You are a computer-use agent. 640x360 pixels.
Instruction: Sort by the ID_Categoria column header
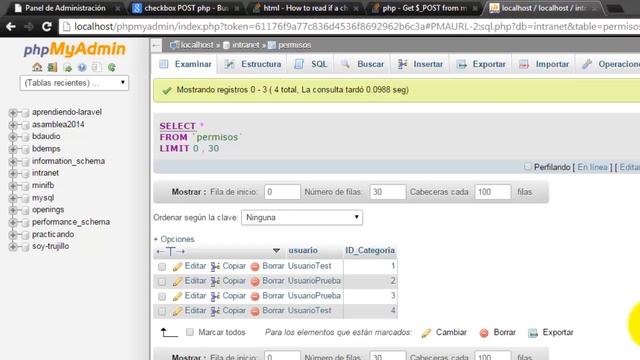(370, 250)
